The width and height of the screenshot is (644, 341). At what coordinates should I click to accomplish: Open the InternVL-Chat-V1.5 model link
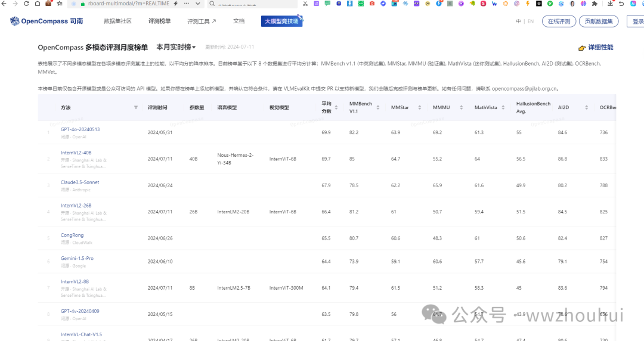point(81,335)
